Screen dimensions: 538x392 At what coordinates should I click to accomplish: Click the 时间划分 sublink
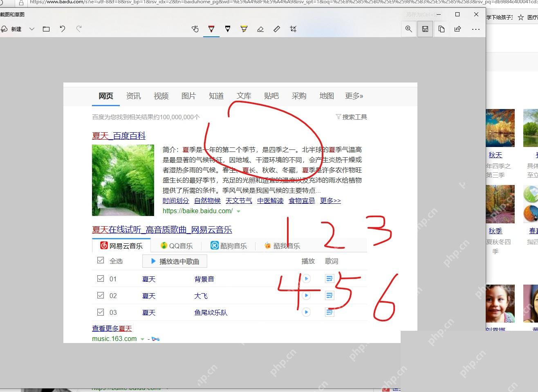(176, 200)
